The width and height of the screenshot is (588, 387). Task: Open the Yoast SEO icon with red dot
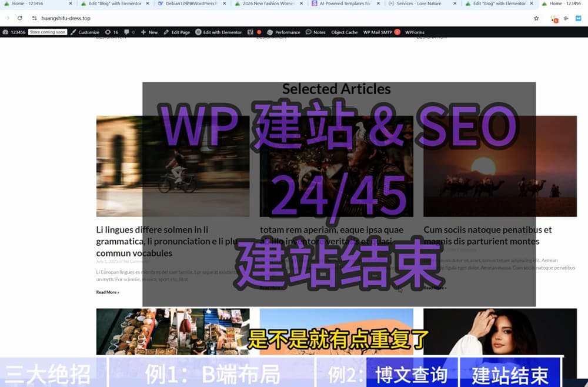(254, 32)
